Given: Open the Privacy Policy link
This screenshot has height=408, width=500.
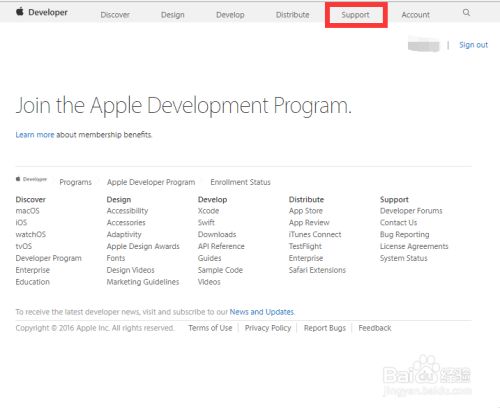Looking at the screenshot, I should coord(268,328).
